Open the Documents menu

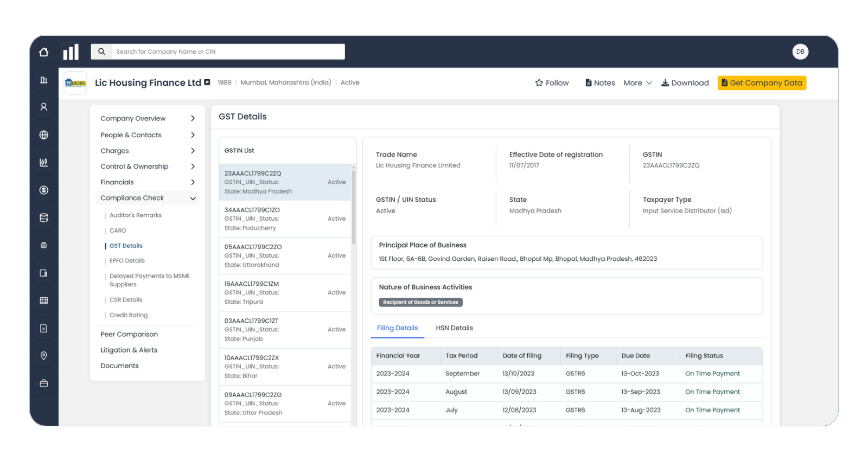[119, 366]
